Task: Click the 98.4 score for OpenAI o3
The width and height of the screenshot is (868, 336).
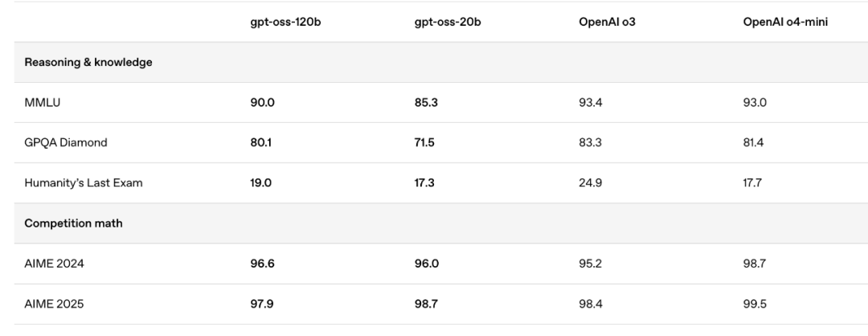Action: [592, 304]
